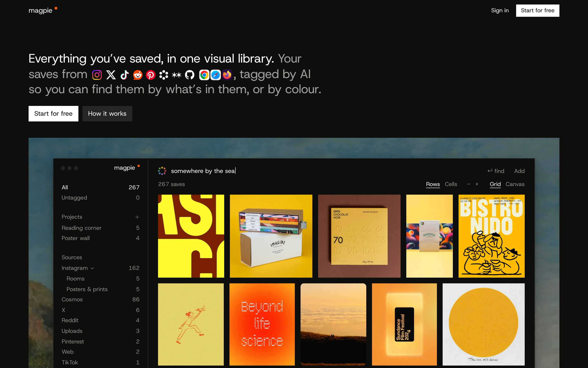Open the Poster wall project
The image size is (588, 368).
coord(100,238)
